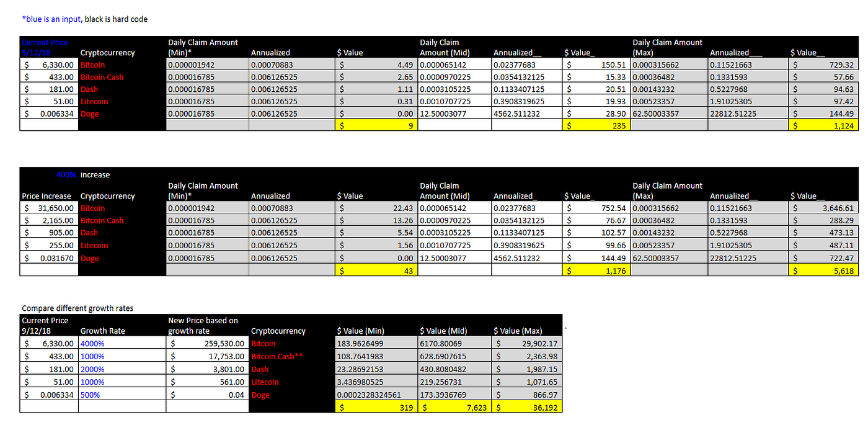Click the '20.51' Dash mid value
The height and width of the screenshot is (425, 868).
click(x=596, y=89)
